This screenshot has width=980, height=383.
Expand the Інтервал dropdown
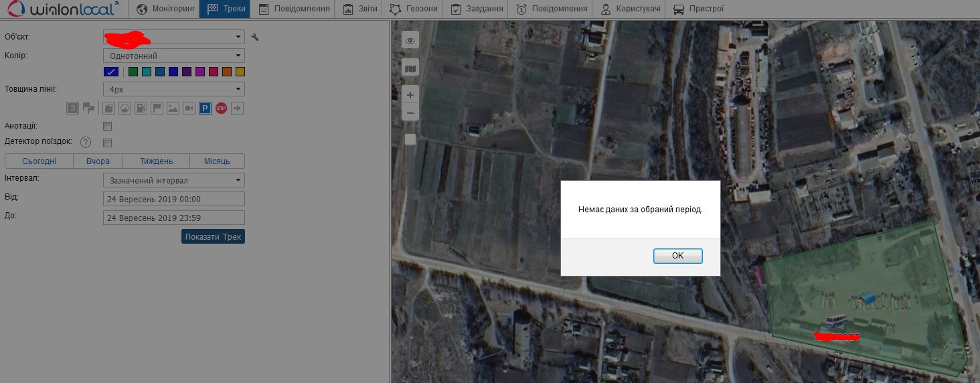point(173,180)
